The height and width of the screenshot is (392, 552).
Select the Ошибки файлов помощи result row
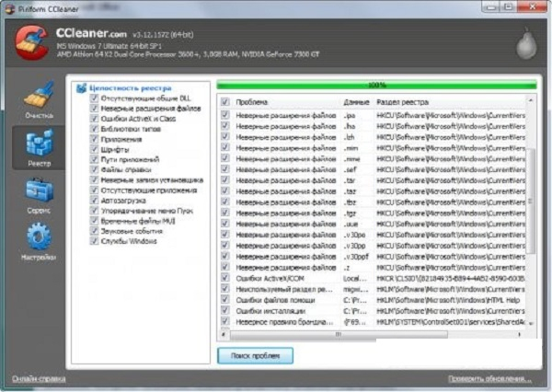click(x=373, y=300)
